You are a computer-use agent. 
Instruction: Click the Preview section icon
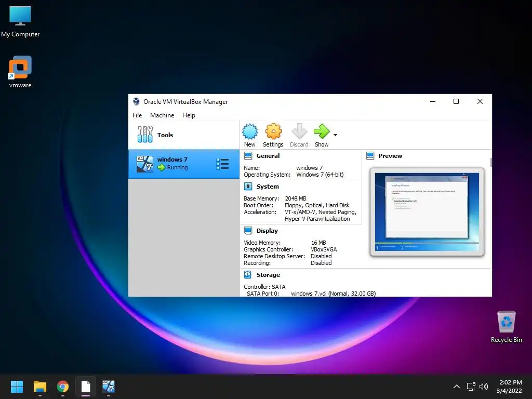(370, 156)
